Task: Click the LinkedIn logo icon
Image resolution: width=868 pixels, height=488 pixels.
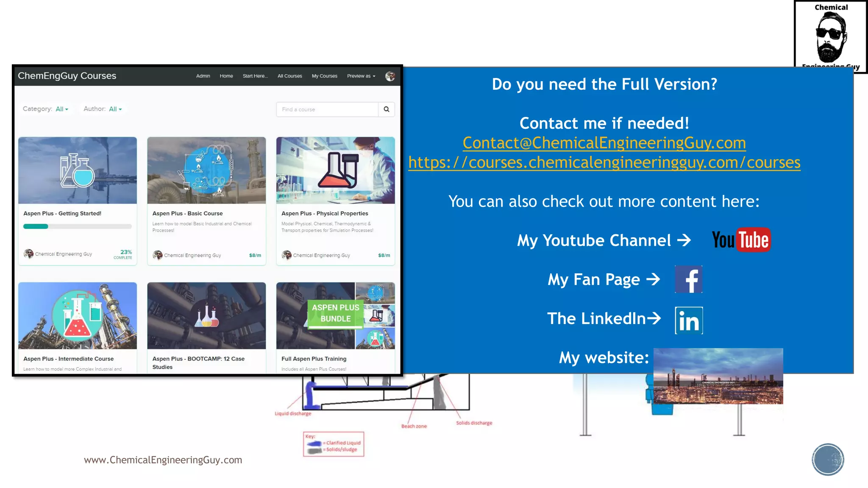Action: coord(689,320)
